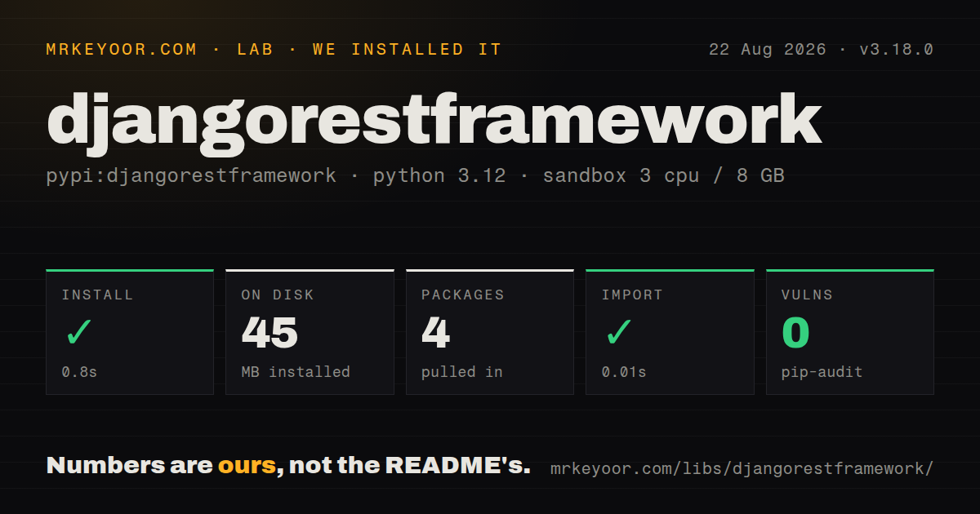Click the 'python 3.12' text

[439, 175]
